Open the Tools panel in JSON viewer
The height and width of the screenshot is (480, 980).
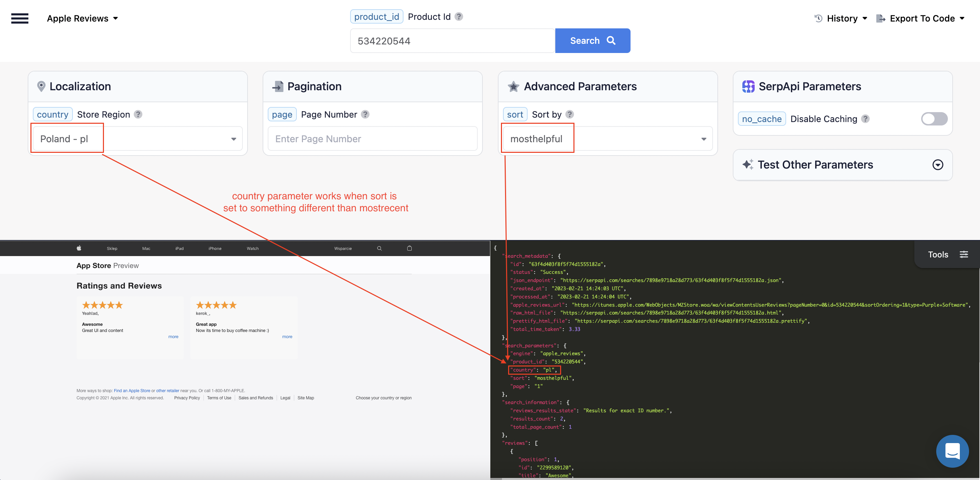pyautogui.click(x=947, y=254)
